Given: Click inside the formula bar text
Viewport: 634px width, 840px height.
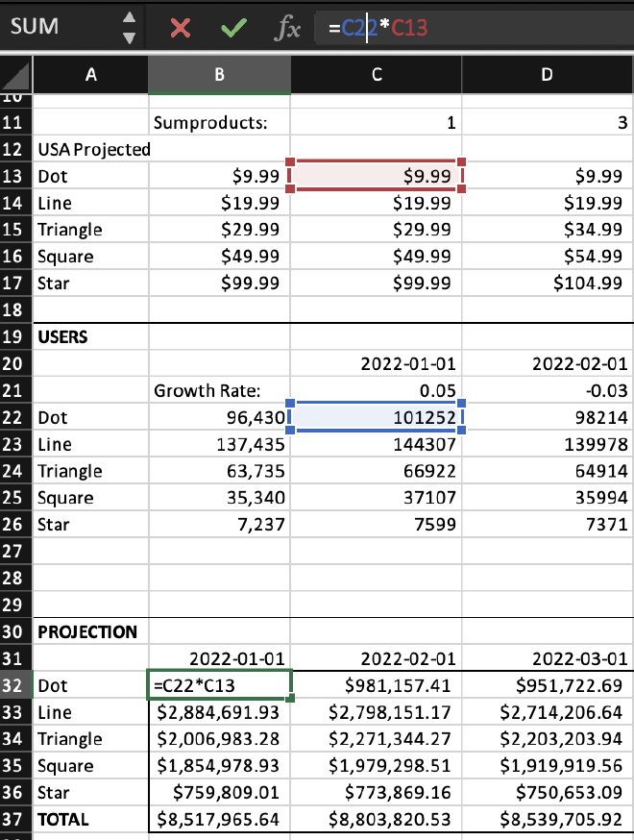Looking at the screenshot, I should point(474,27).
